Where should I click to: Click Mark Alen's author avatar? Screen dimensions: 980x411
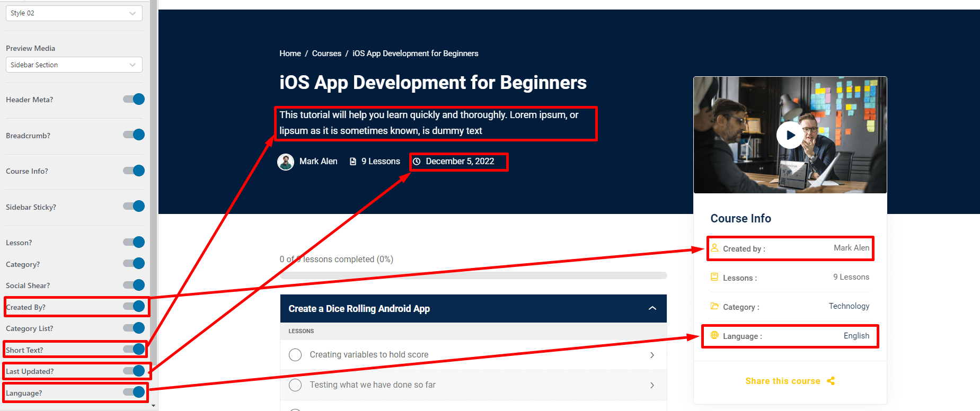coord(286,162)
